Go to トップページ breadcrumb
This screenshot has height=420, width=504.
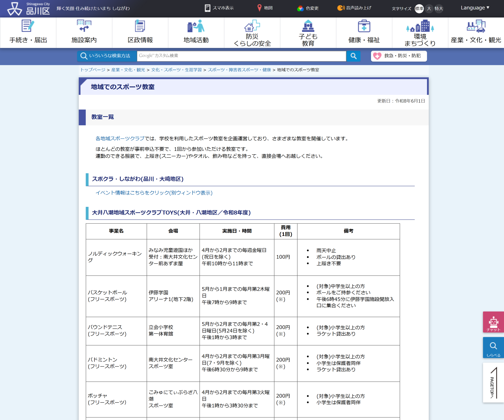[x=93, y=70]
